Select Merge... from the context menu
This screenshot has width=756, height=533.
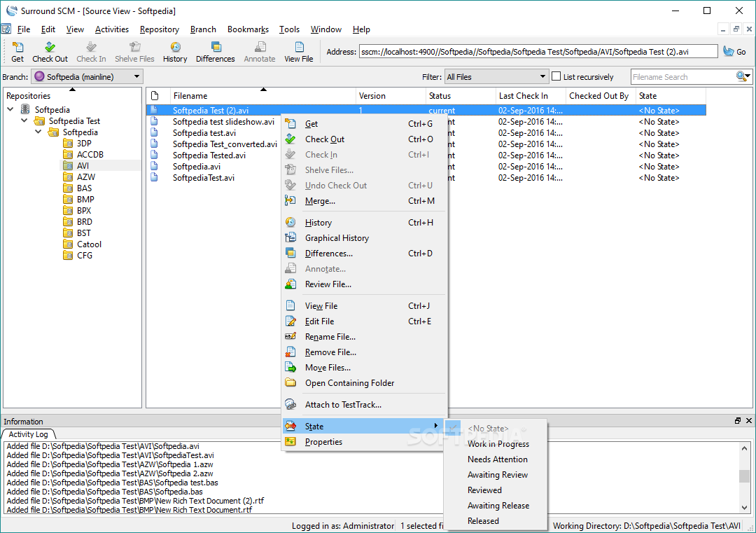[x=363, y=201]
